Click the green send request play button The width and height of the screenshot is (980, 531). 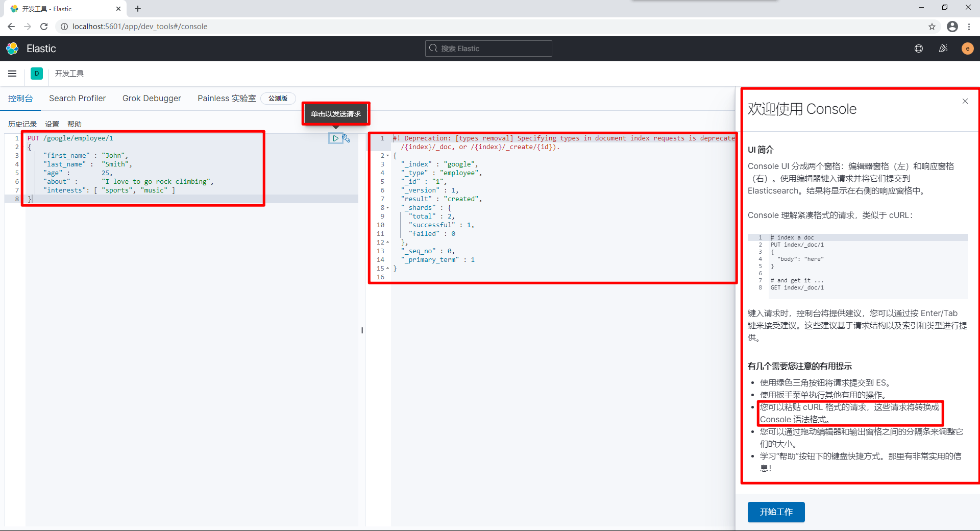(x=335, y=138)
